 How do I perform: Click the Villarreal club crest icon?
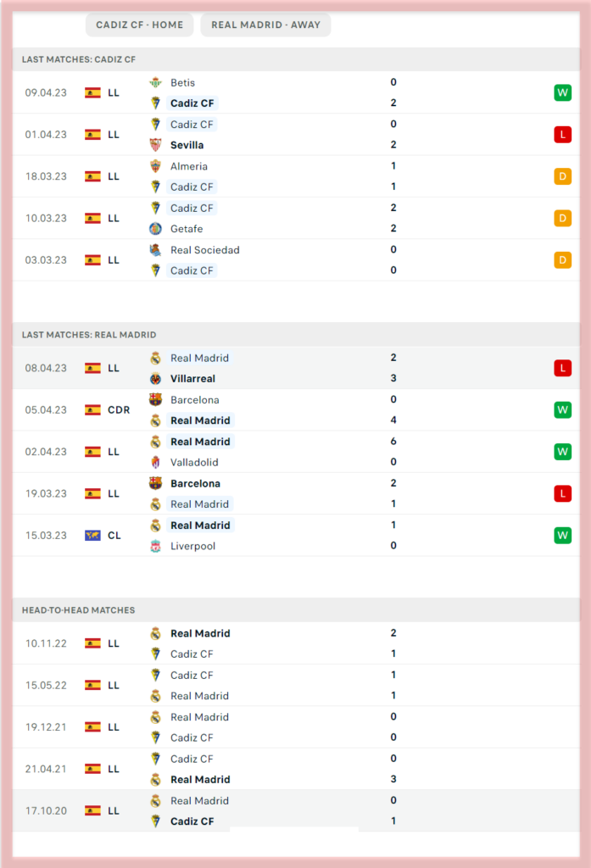click(x=156, y=379)
